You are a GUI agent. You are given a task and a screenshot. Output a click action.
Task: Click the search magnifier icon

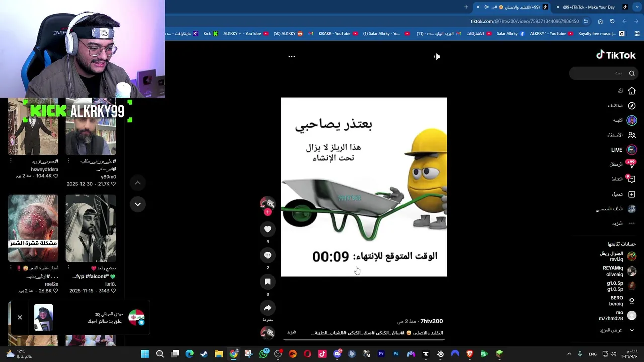pyautogui.click(x=632, y=73)
